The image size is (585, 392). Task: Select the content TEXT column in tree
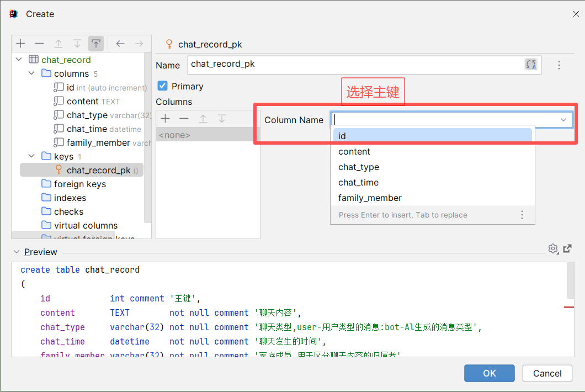pos(87,101)
